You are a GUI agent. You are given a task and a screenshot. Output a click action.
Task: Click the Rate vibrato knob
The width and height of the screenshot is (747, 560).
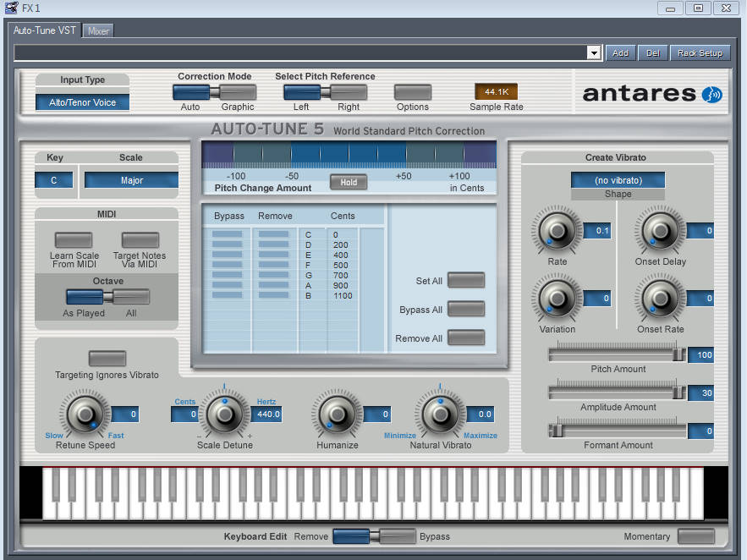pyautogui.click(x=557, y=230)
